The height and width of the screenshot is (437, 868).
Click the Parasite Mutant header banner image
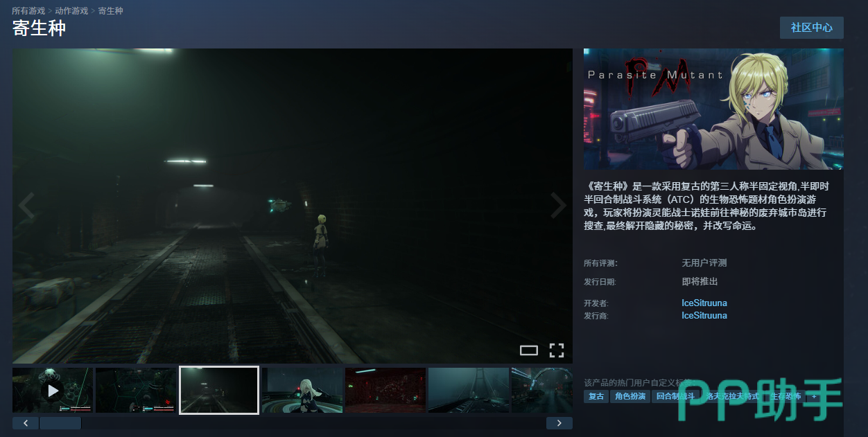713,109
